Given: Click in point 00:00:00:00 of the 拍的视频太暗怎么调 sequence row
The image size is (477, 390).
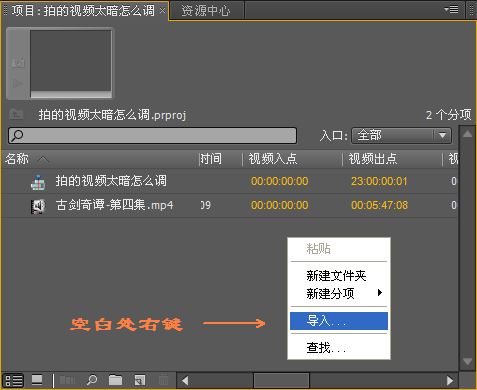Looking at the screenshot, I should 279,181.
